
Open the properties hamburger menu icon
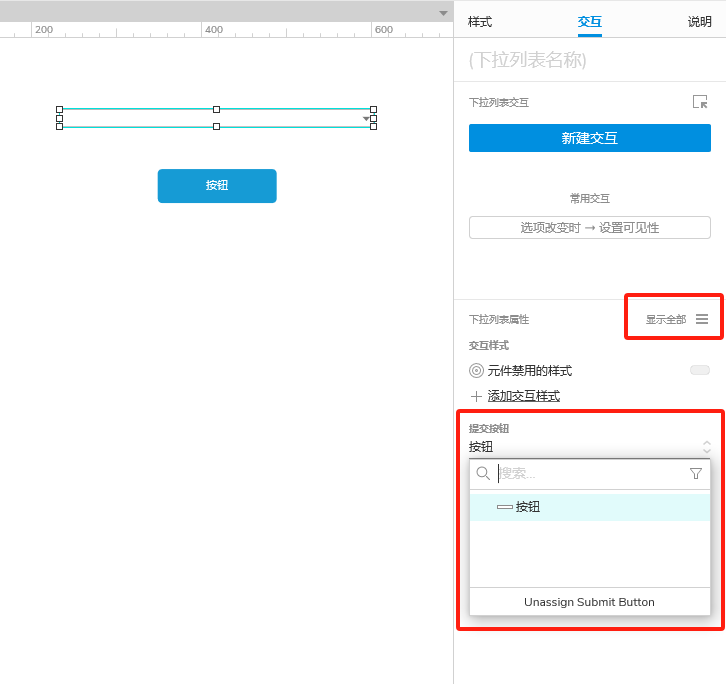pyautogui.click(x=701, y=319)
